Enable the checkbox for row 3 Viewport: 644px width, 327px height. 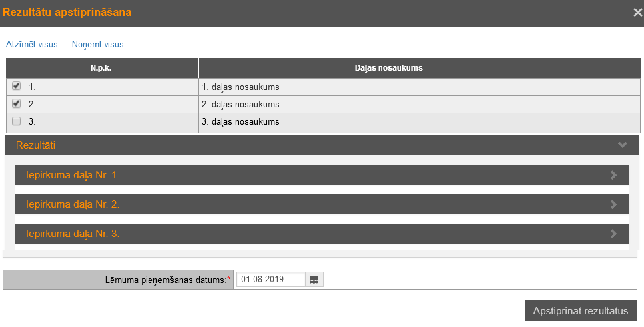(17, 121)
